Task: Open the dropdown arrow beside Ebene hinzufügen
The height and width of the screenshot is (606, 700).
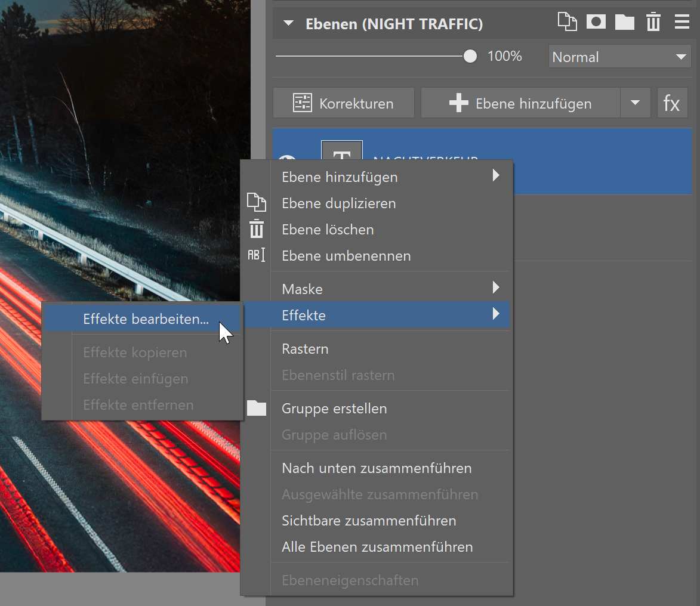Action: [635, 103]
